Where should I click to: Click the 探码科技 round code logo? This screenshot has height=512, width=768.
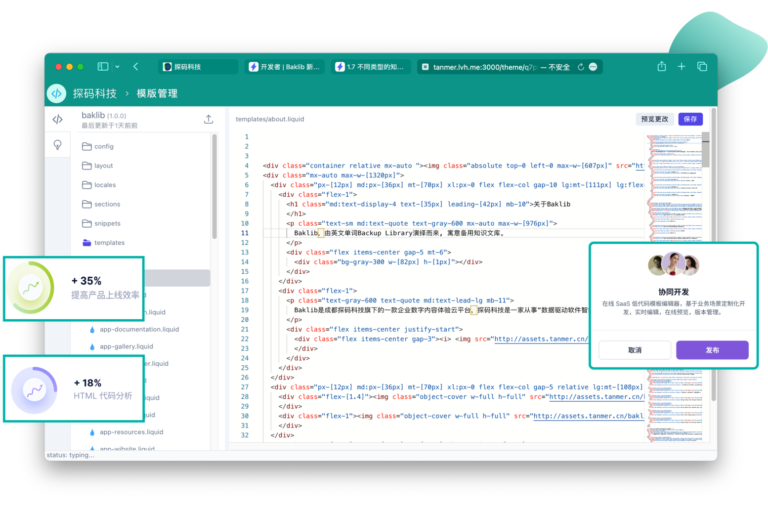point(57,93)
